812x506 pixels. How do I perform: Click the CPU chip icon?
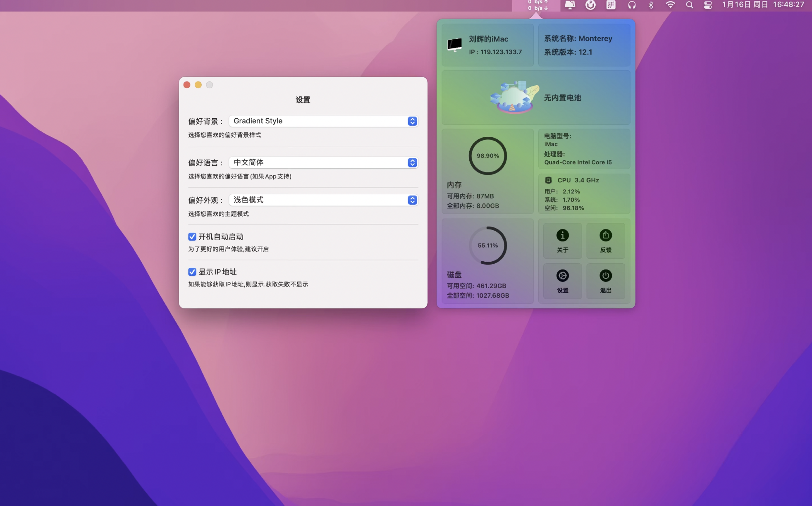coord(548,180)
